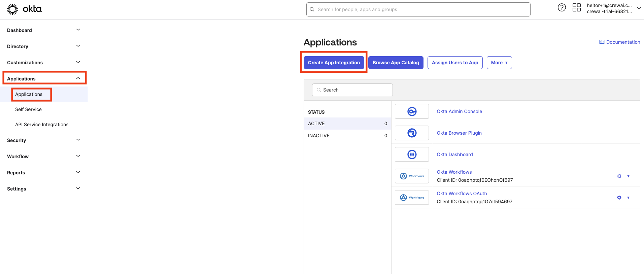Viewport: 644px width, 274px height.
Task: Click the Okta Admin Console app icon
Action: pyautogui.click(x=412, y=111)
